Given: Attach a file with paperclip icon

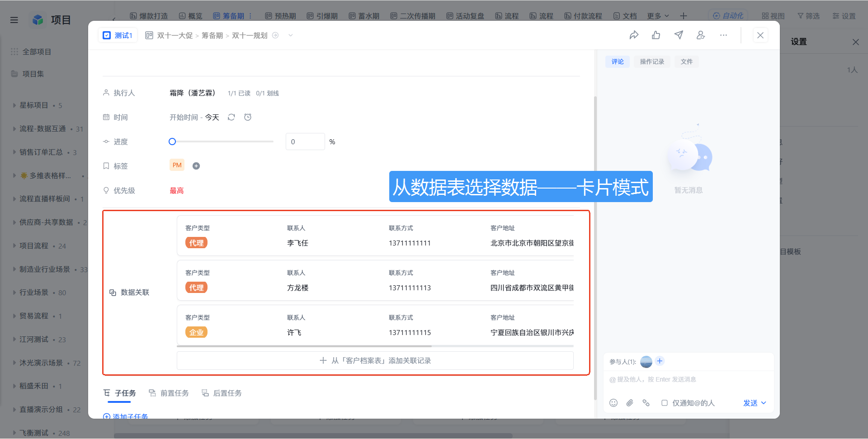Looking at the screenshot, I should click(630, 403).
